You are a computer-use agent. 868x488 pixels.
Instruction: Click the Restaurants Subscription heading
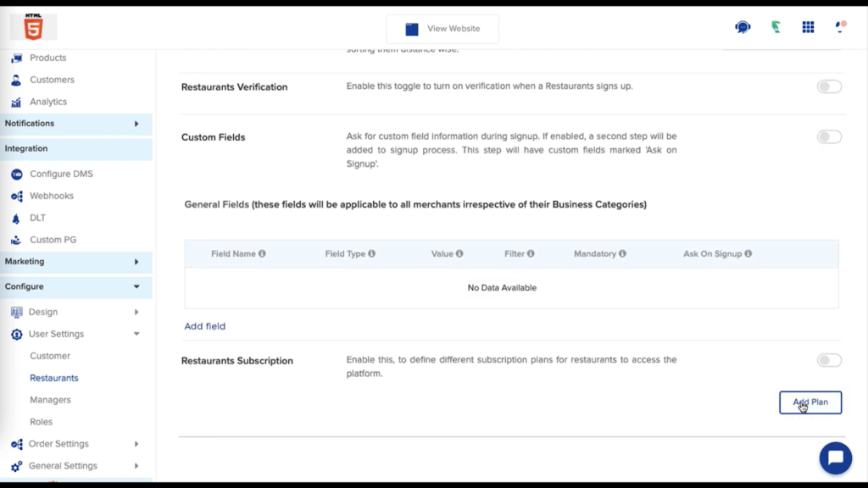point(237,361)
